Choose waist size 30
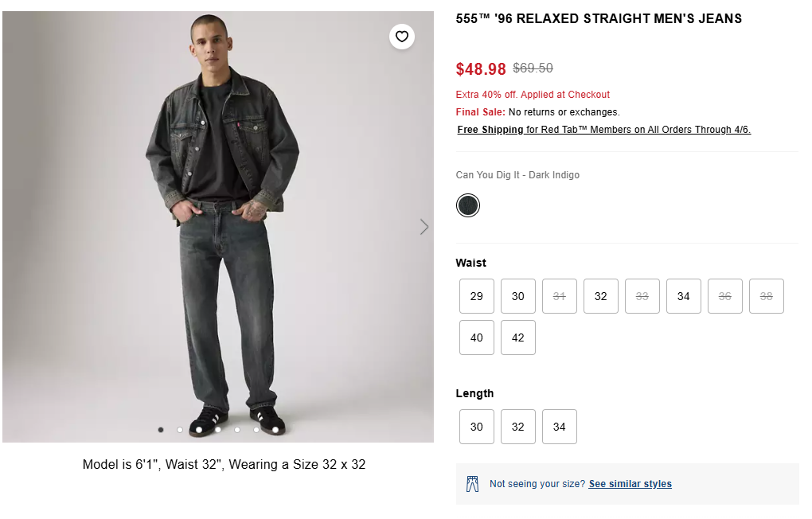 518,296
